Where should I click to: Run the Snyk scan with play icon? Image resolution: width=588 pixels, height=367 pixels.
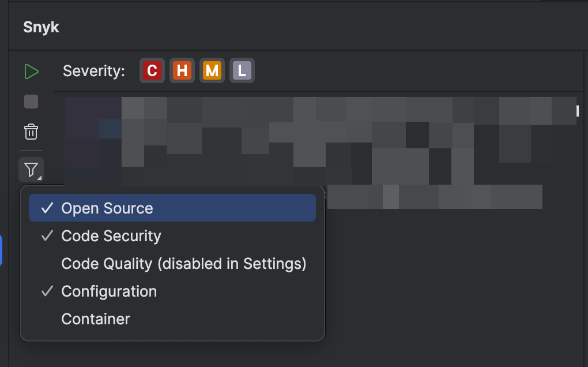point(31,72)
